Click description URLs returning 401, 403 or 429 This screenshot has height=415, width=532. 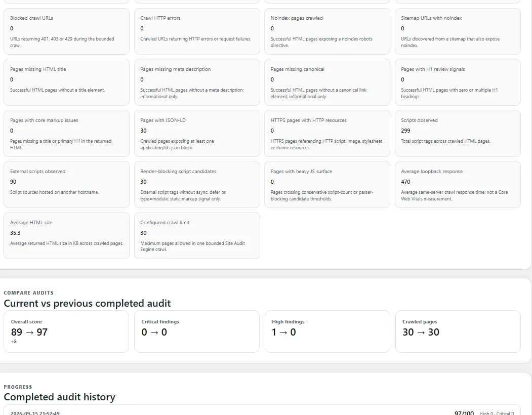click(62, 42)
